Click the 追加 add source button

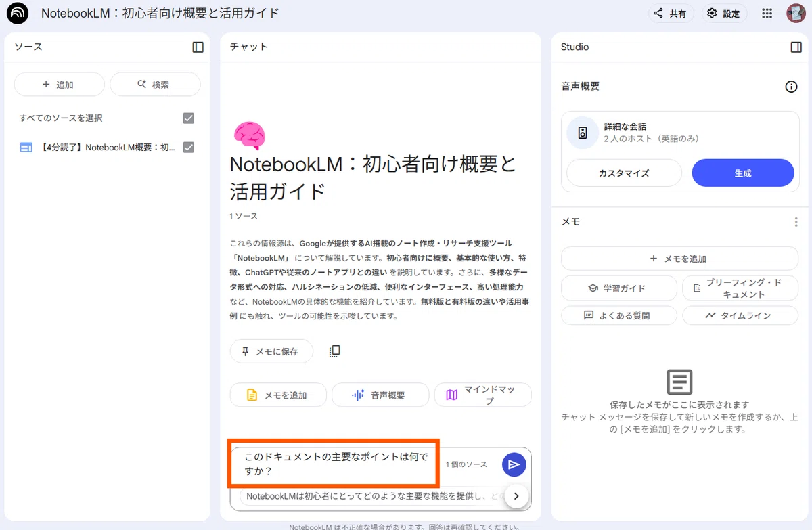pyautogui.click(x=60, y=85)
